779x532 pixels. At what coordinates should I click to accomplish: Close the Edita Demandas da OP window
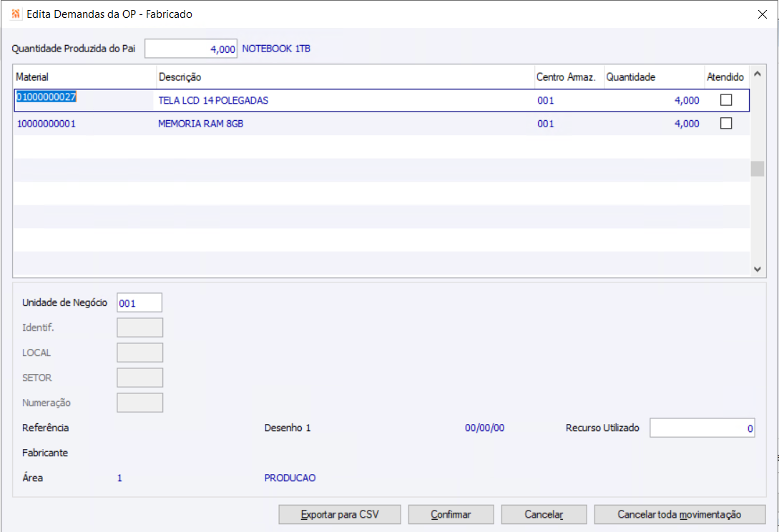[x=763, y=14]
